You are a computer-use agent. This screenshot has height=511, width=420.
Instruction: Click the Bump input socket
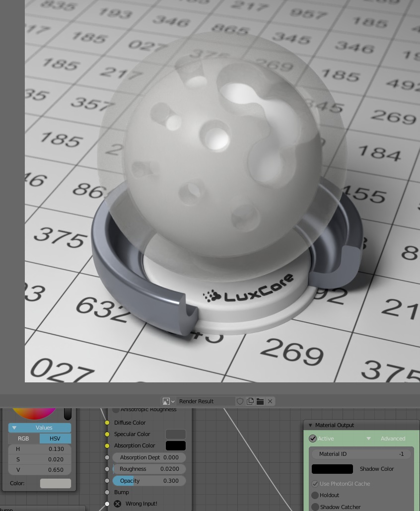[x=107, y=492]
